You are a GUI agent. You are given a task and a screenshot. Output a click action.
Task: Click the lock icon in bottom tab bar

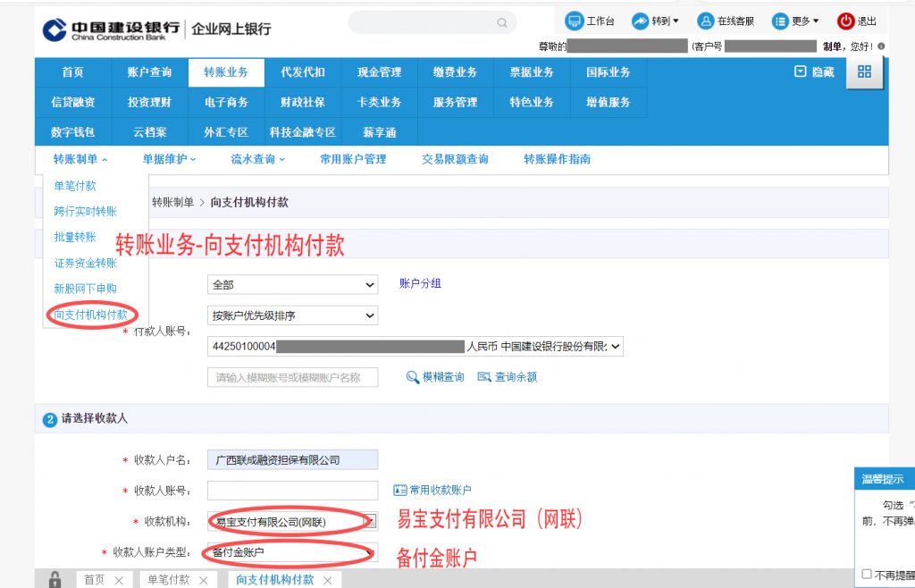[x=55, y=580]
